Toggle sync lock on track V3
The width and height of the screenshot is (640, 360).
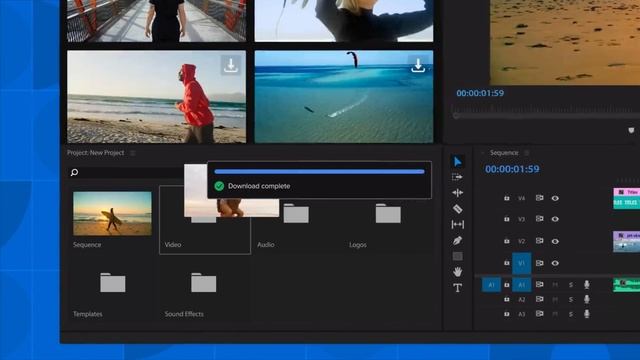click(539, 219)
